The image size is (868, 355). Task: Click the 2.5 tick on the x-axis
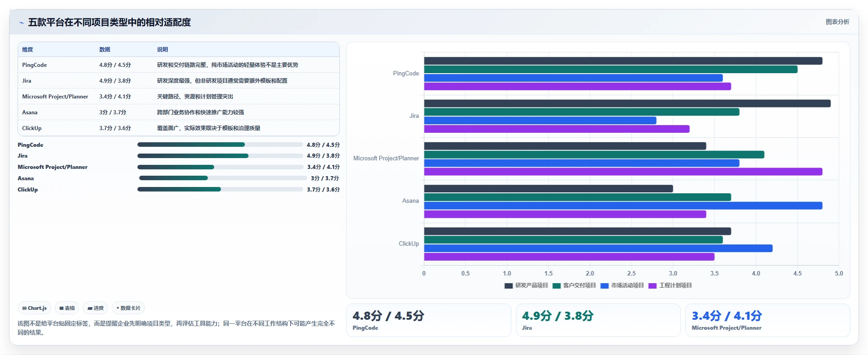tap(631, 274)
